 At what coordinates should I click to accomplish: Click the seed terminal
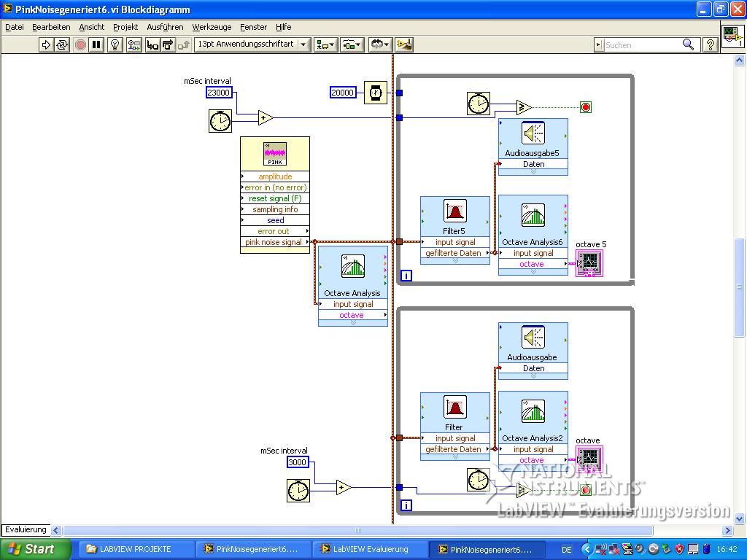pyautogui.click(x=275, y=220)
